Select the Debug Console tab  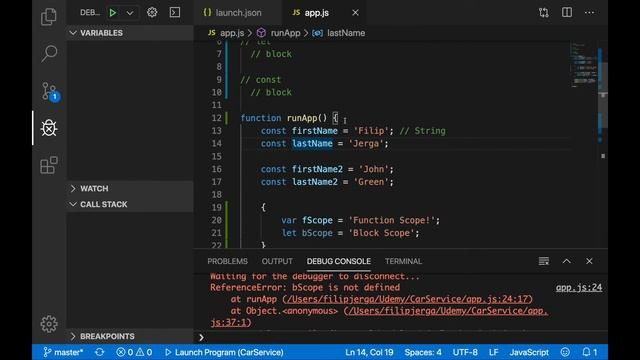tap(339, 261)
